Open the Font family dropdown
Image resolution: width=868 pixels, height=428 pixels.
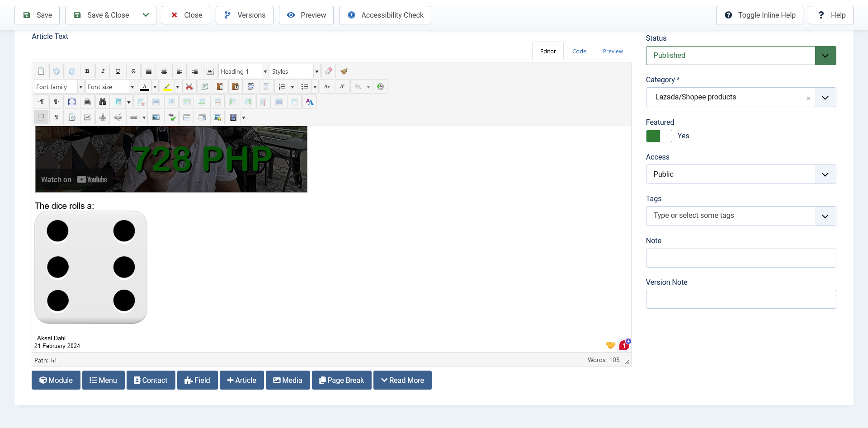59,86
